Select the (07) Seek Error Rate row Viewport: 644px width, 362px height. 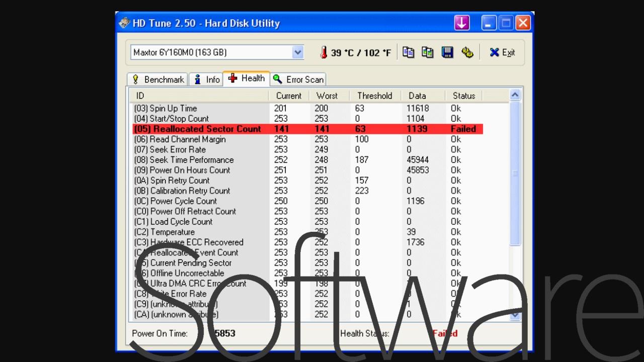click(x=307, y=149)
